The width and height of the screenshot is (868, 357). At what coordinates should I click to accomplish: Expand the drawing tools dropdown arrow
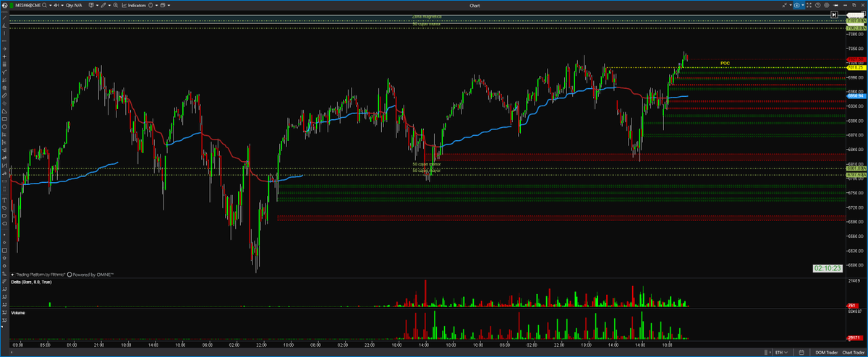109,5
